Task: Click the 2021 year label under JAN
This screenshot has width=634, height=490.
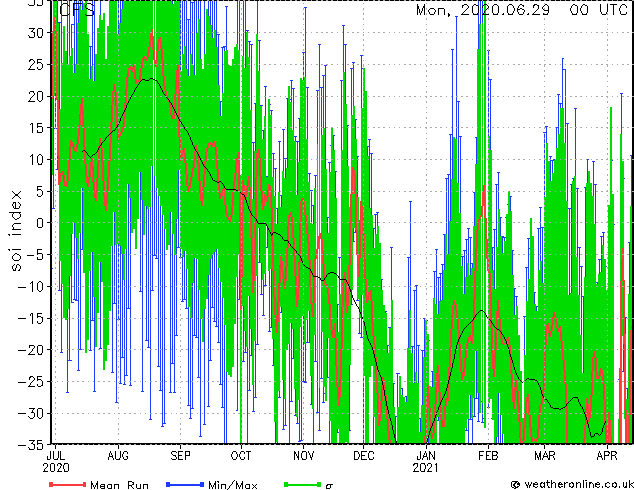Action: [425, 468]
